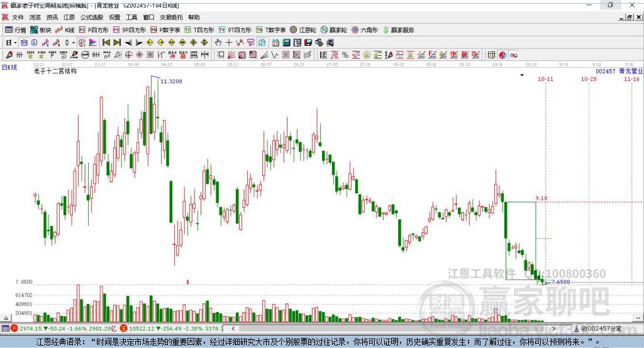Open the 六角形 hexagon tool

(x=365, y=30)
